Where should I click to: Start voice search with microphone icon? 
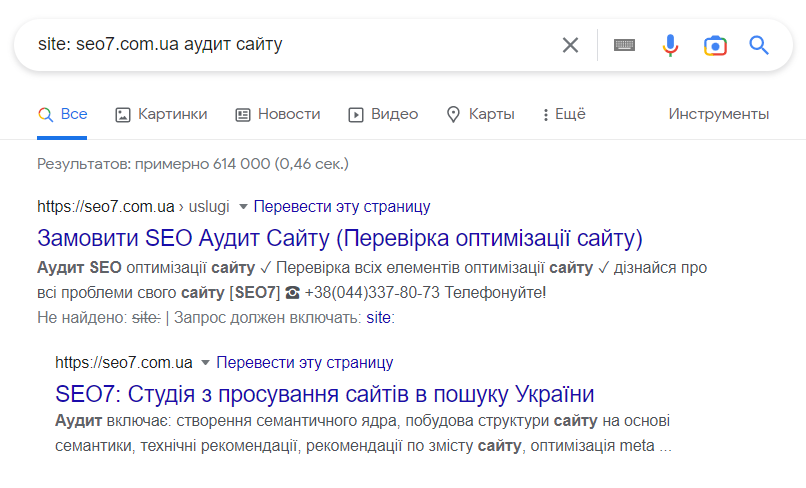coord(670,45)
